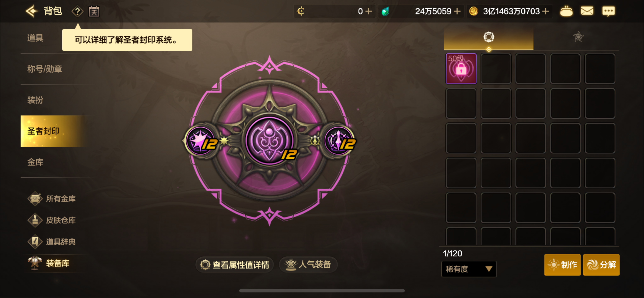Image resolution: width=644 pixels, height=298 pixels.
Task: Open the chat speech bubble icon
Action: coord(608,11)
